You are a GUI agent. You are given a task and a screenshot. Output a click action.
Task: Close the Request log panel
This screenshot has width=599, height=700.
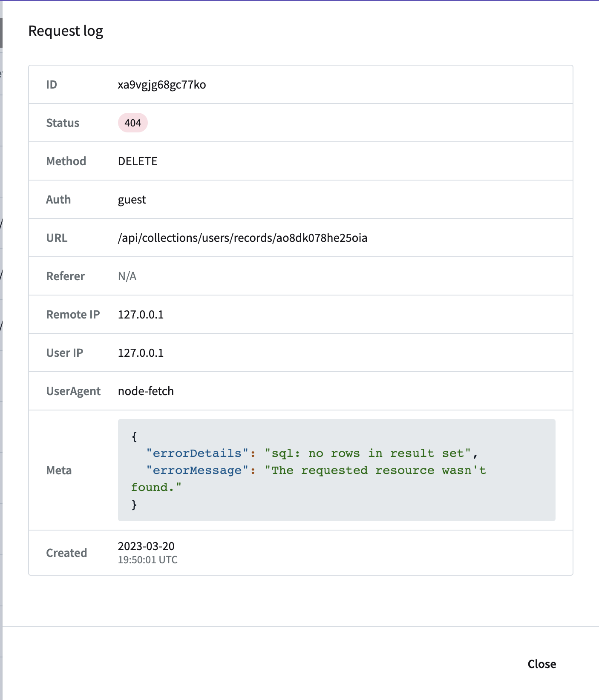pyautogui.click(x=541, y=664)
